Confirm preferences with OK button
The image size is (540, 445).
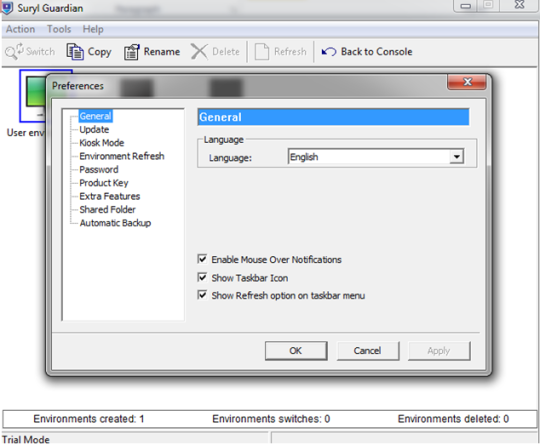[x=296, y=351]
